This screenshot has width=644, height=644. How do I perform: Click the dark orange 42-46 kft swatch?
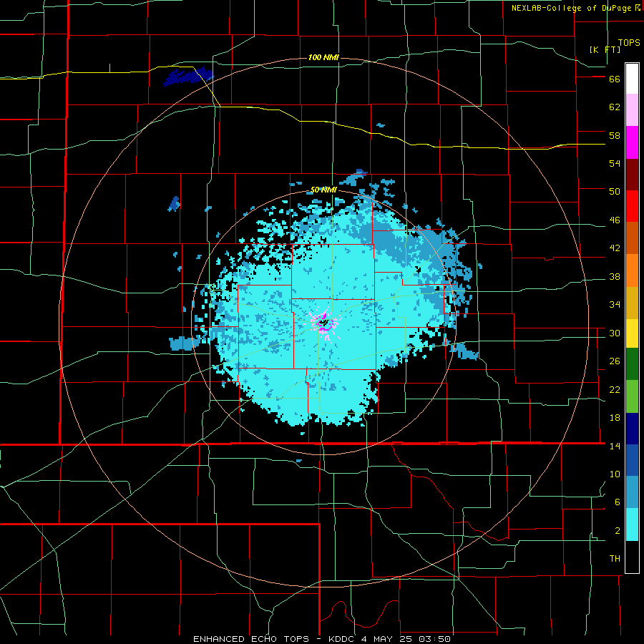[632, 238]
